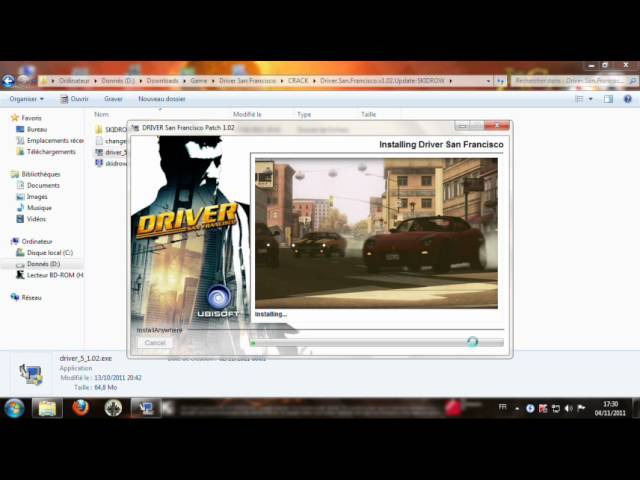The width and height of the screenshot is (640, 480).
Task: Select the skidrow info file icon
Action: (x=99, y=163)
